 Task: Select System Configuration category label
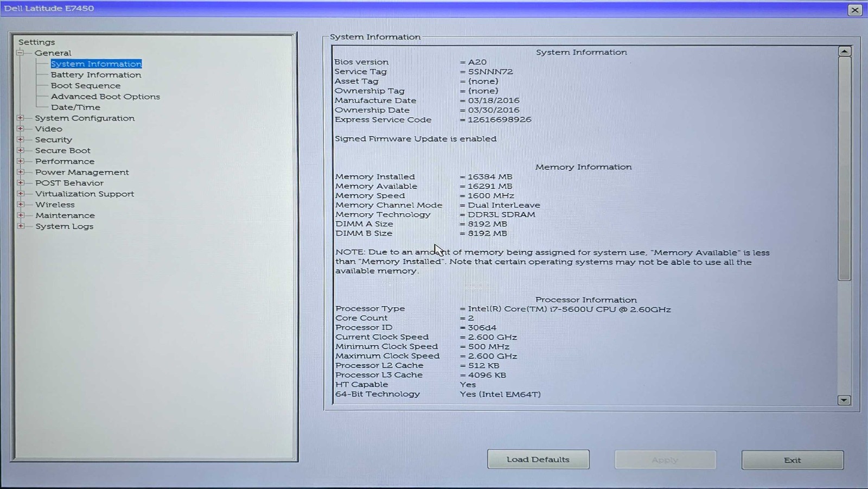(85, 118)
